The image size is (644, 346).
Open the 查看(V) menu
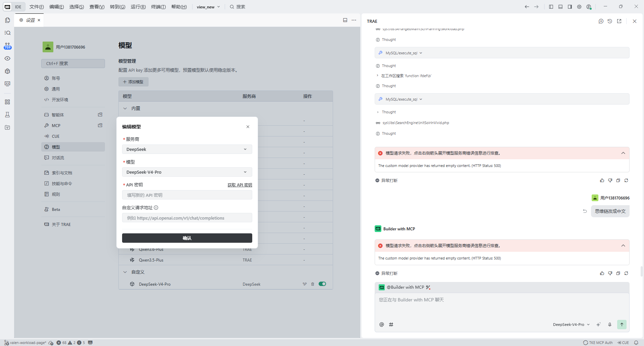(x=97, y=7)
